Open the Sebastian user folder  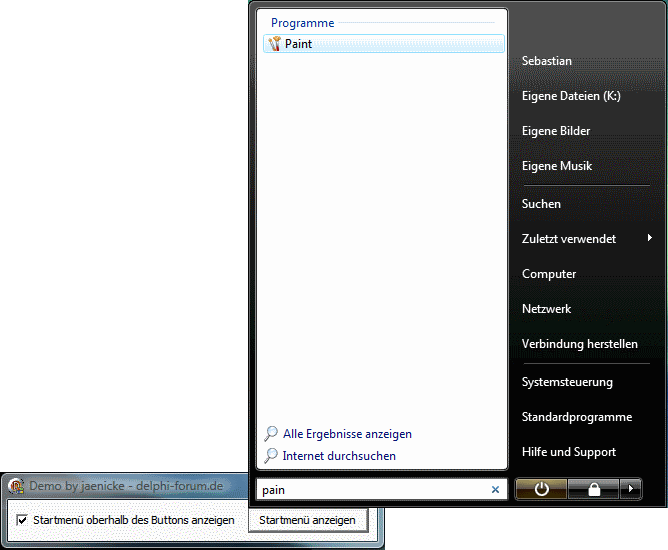547,61
